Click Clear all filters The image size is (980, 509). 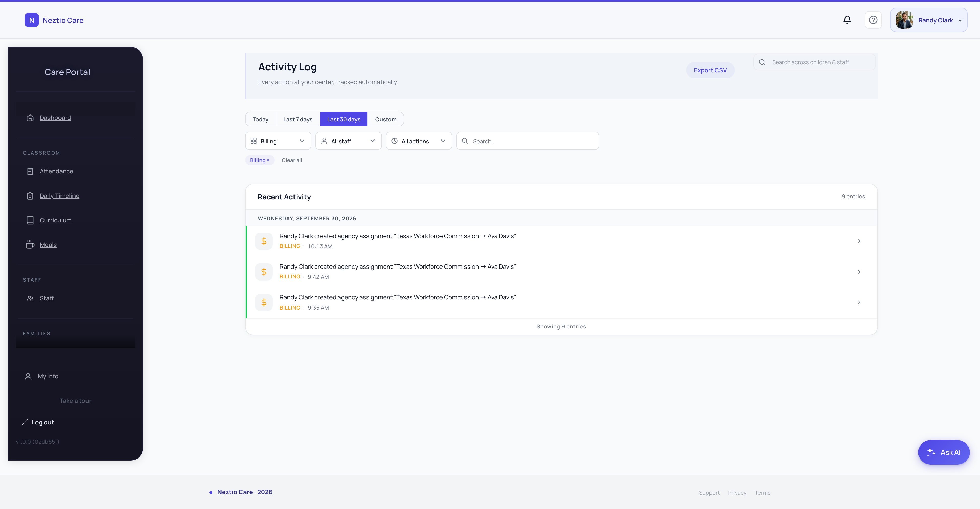[x=292, y=160]
